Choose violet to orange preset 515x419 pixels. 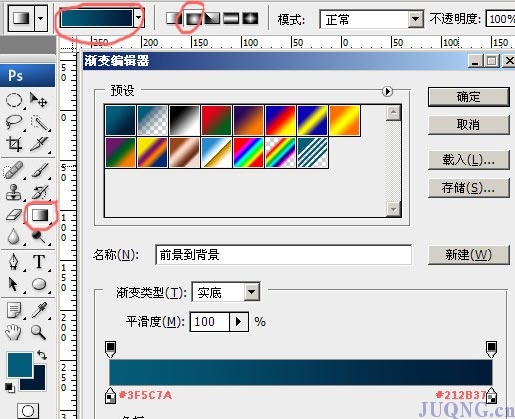tap(248, 120)
